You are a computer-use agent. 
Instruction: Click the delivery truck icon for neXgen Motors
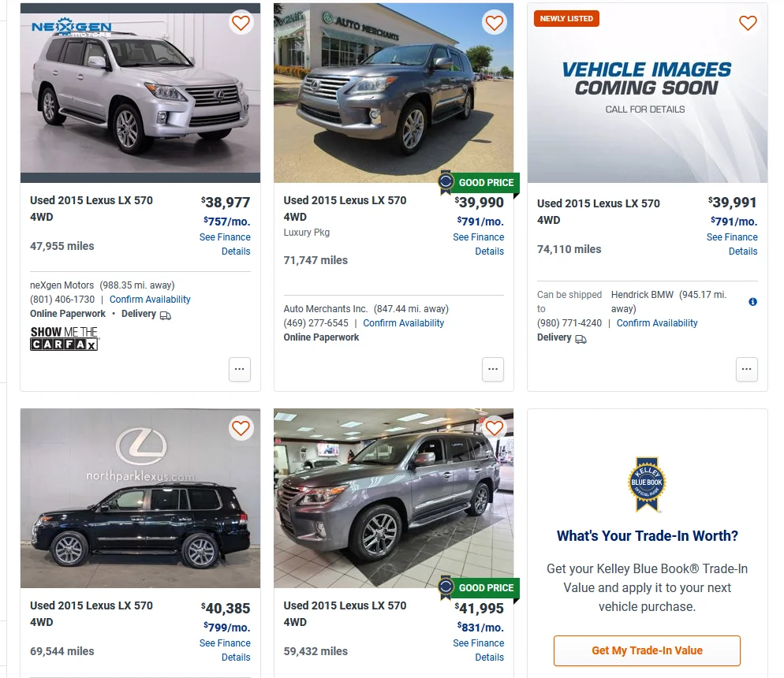(x=166, y=315)
